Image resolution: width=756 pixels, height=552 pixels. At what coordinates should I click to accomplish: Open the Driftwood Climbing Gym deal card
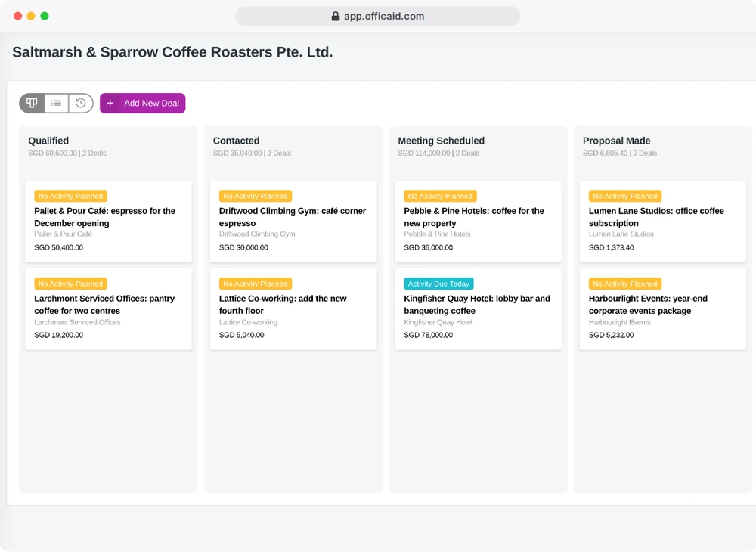point(293,222)
